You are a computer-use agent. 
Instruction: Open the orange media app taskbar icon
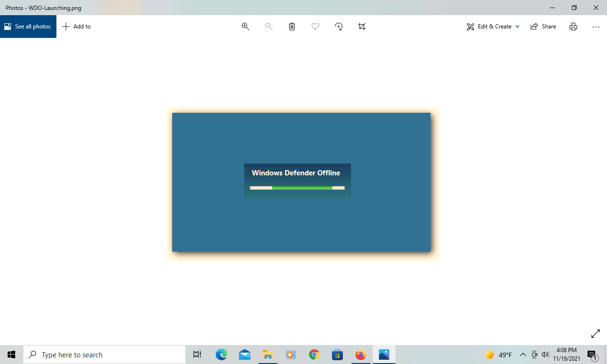(291, 355)
